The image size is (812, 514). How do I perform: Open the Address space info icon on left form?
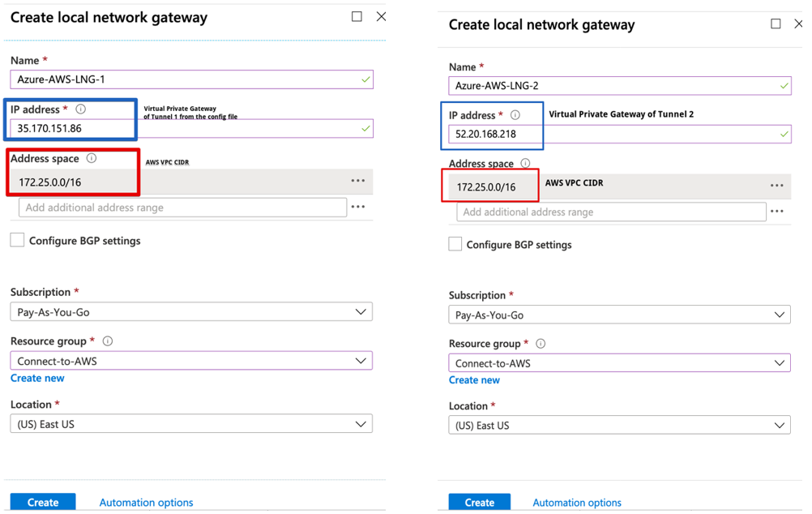pyautogui.click(x=91, y=158)
